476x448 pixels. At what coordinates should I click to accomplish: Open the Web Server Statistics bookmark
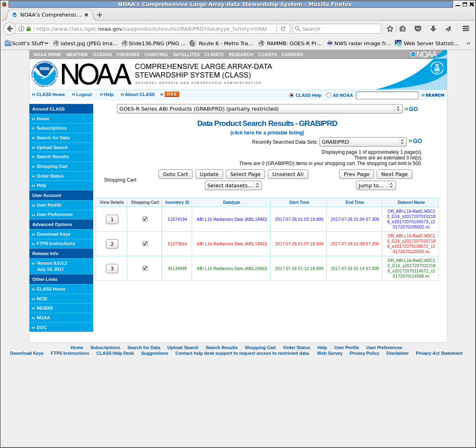[427, 44]
